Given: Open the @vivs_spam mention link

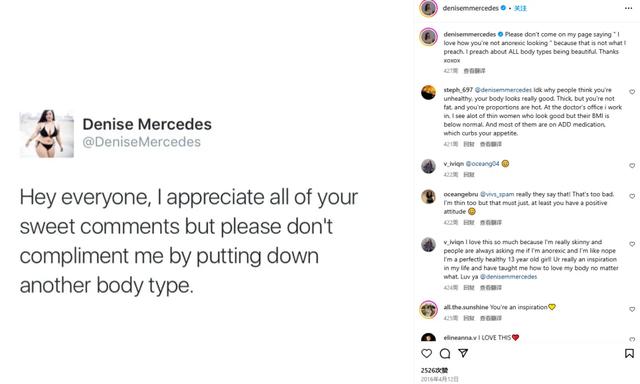Looking at the screenshot, I should coord(497,194).
